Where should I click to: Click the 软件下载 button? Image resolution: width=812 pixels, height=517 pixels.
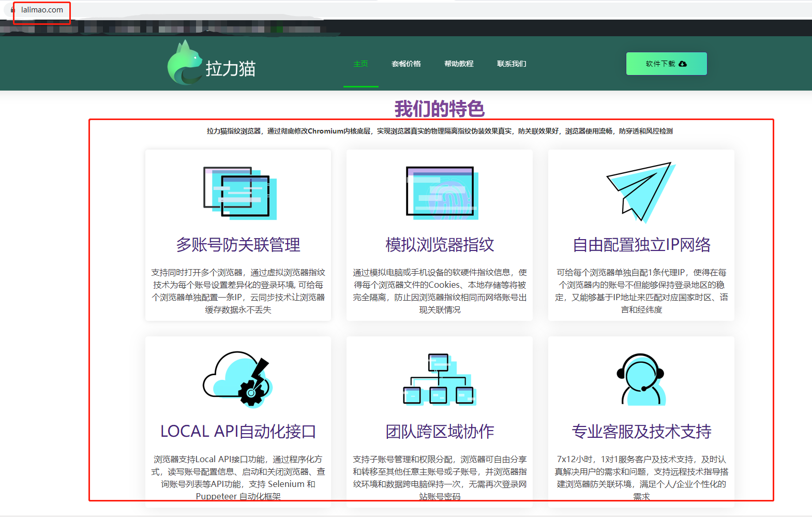[x=666, y=64]
